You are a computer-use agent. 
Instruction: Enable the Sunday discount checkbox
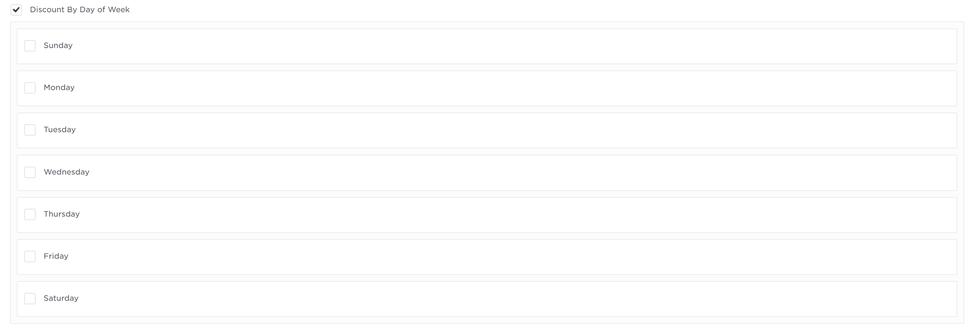coord(30,46)
